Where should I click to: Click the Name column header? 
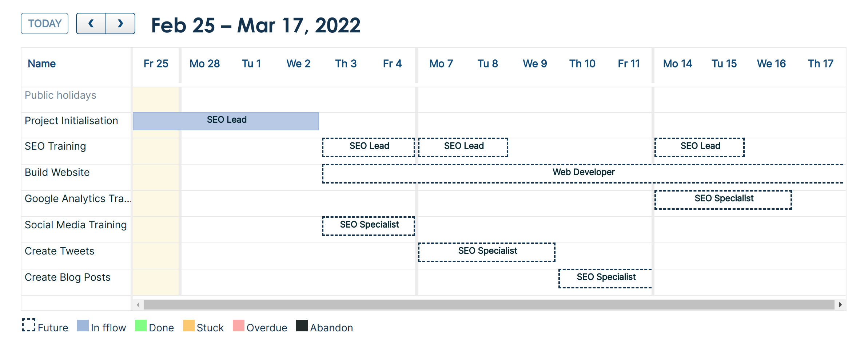click(42, 64)
